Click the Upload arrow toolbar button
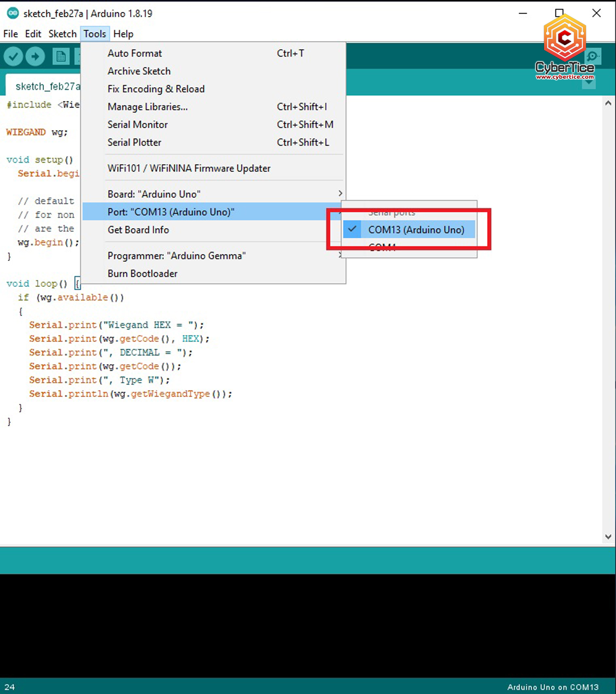Screen dimensions: 616x694 point(35,56)
